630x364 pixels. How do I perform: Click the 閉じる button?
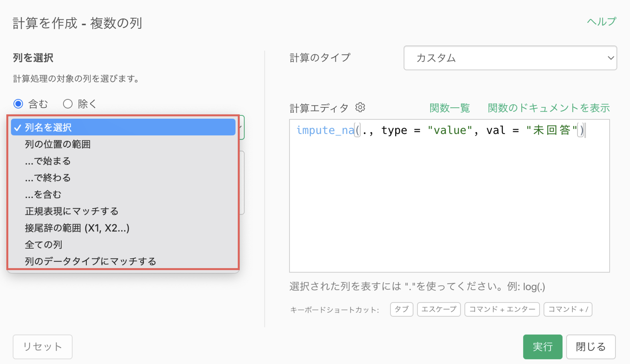[591, 347]
